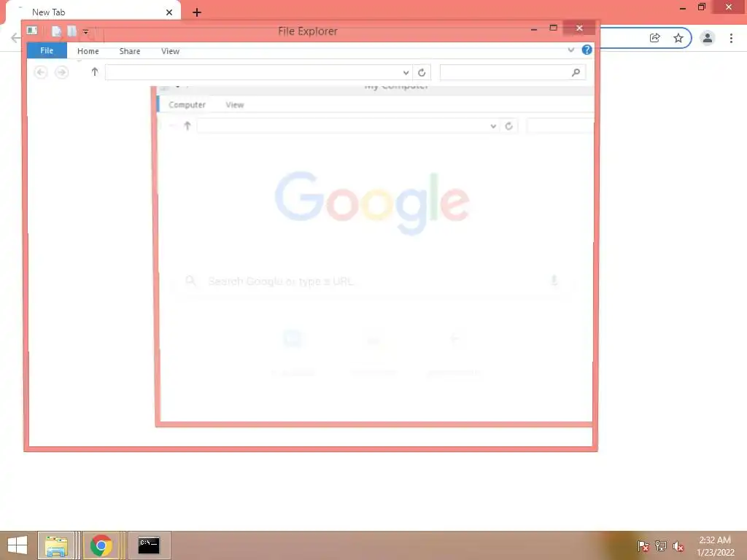Click the back arrow in File Explorer
The width and height of the screenshot is (747, 560).
point(41,72)
